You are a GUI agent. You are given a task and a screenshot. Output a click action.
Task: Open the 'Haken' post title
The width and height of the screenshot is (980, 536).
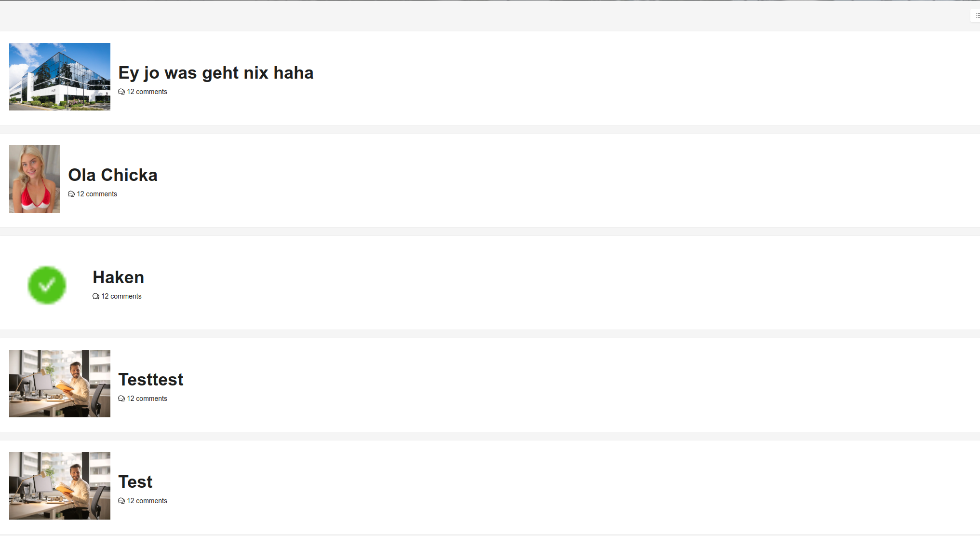tap(119, 277)
